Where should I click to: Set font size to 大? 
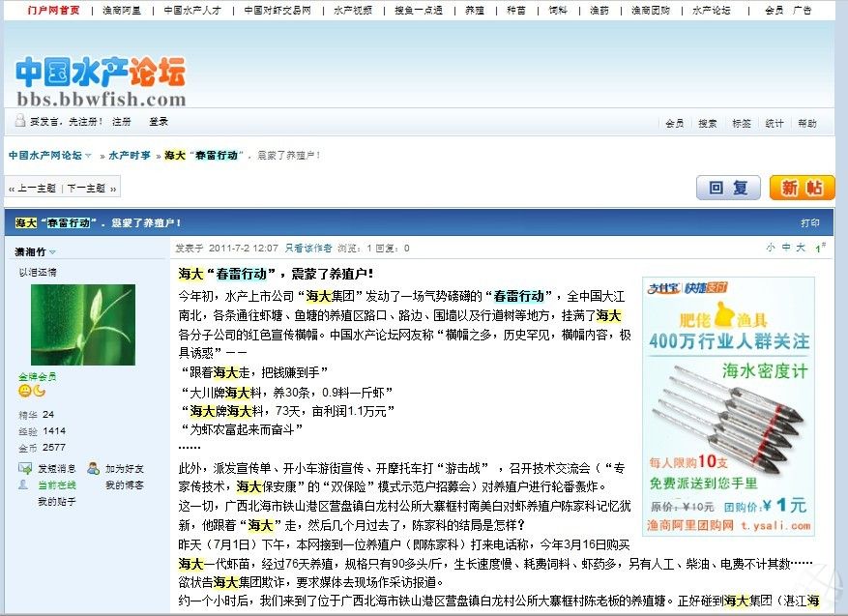pyautogui.click(x=801, y=248)
